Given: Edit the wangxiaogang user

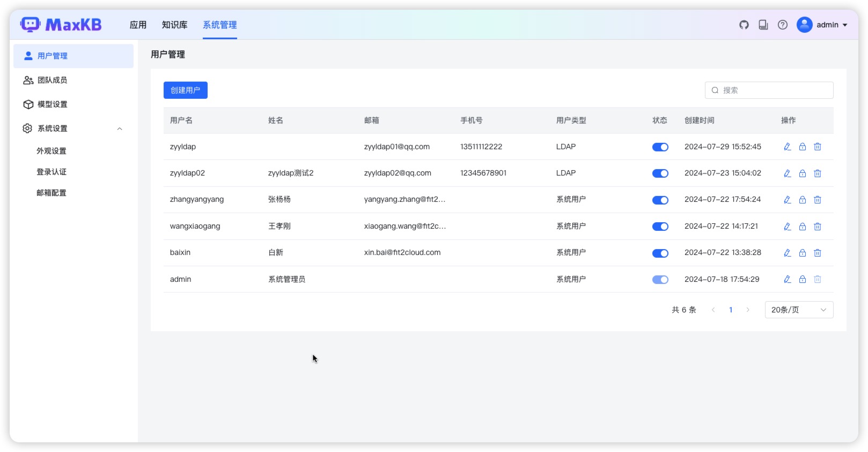Looking at the screenshot, I should tap(788, 227).
